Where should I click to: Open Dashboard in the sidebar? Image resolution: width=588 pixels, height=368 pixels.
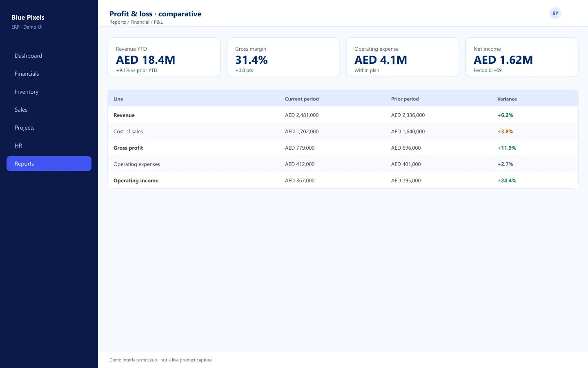49,56
